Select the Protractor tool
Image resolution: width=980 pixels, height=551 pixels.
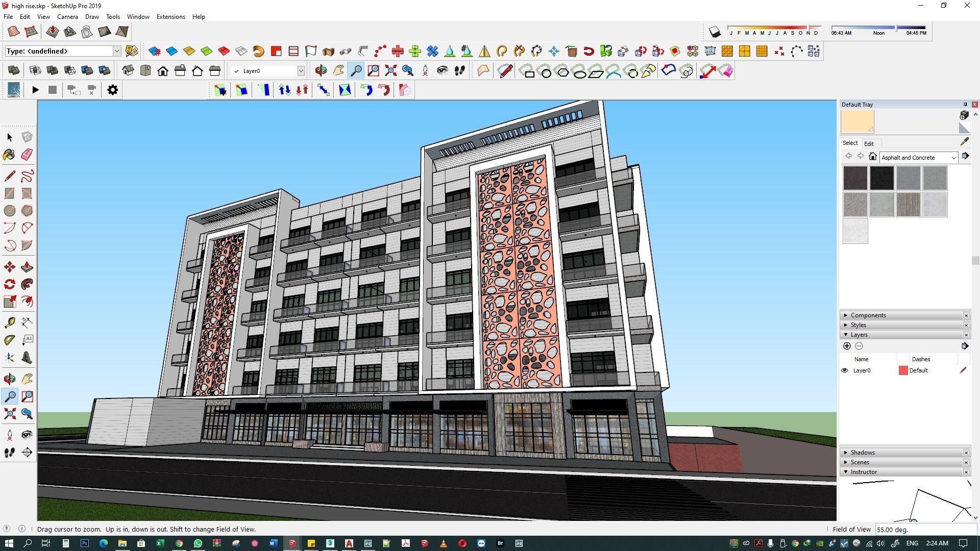pos(9,340)
